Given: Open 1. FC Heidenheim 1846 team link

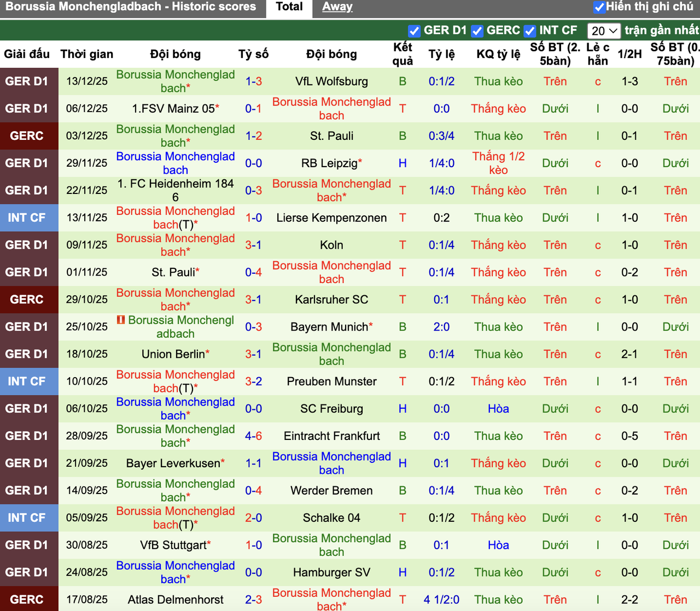Looking at the screenshot, I should [176, 190].
